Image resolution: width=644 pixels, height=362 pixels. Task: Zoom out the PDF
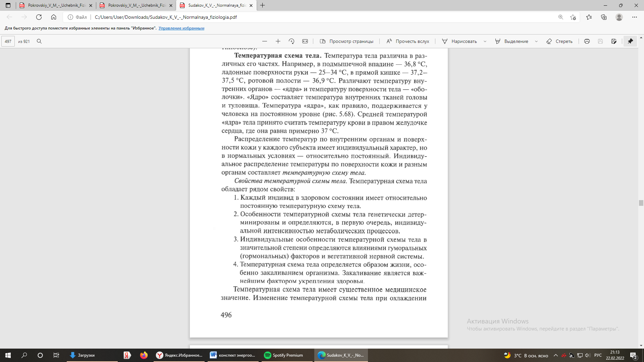pyautogui.click(x=265, y=41)
